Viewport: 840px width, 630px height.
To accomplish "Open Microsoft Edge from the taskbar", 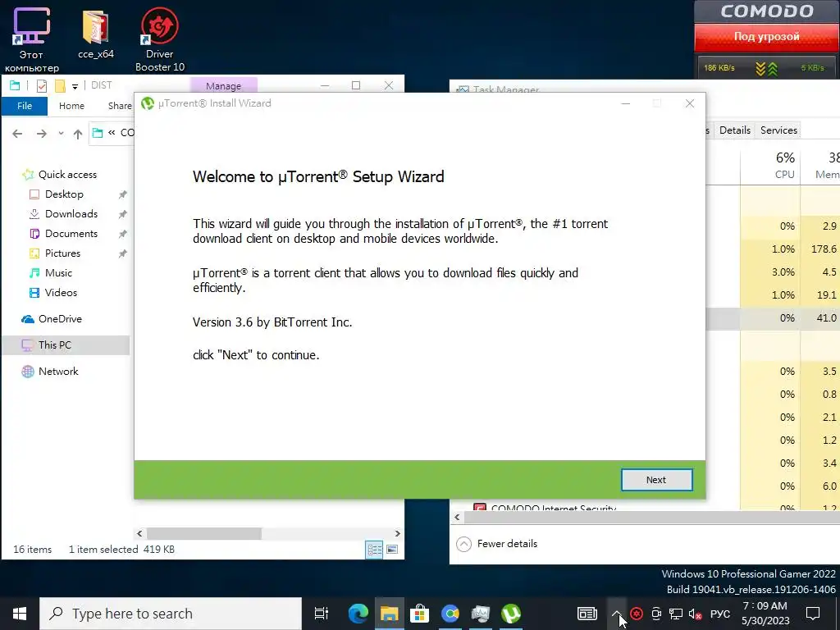I will (x=358, y=614).
